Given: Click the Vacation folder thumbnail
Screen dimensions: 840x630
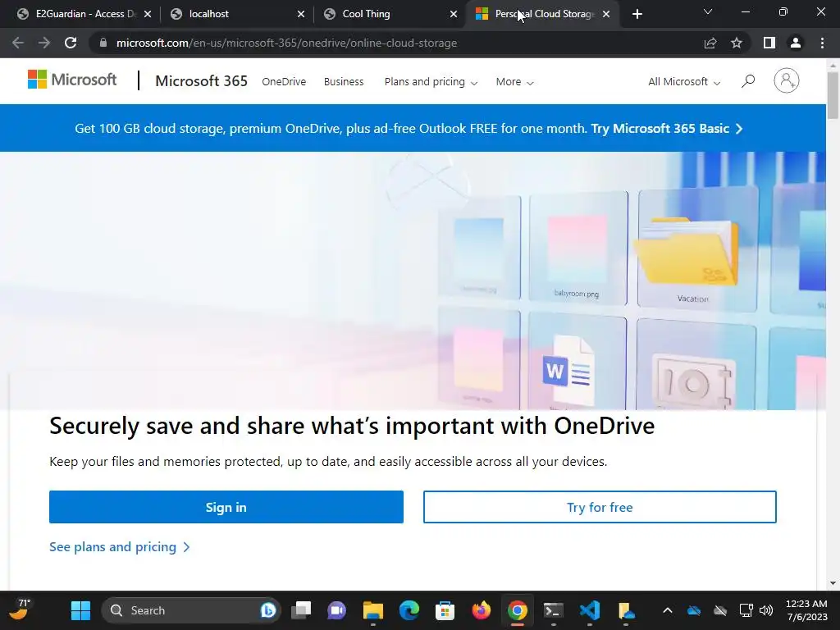Looking at the screenshot, I should (x=697, y=249).
